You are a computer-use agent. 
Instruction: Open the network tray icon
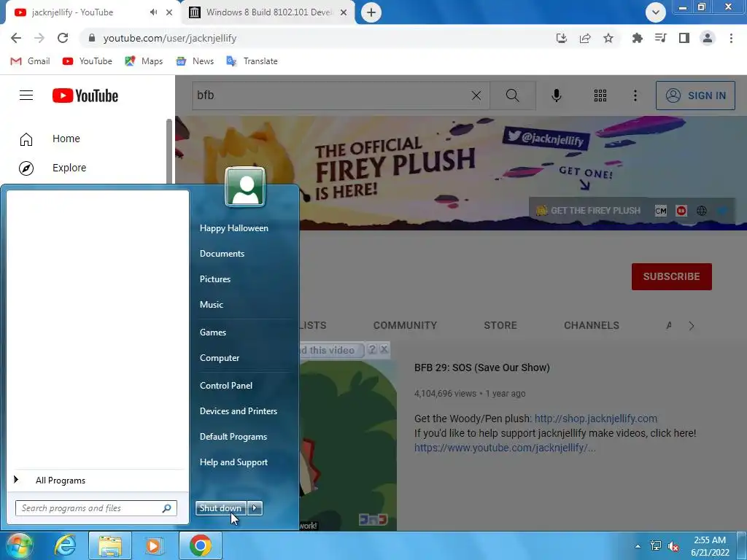656,545
